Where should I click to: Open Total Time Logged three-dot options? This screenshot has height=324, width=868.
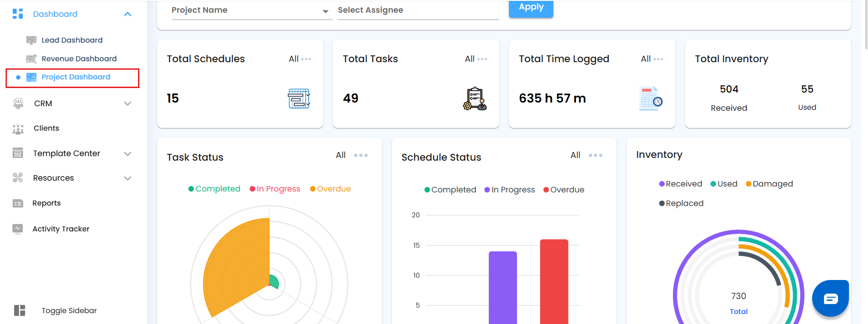point(659,59)
